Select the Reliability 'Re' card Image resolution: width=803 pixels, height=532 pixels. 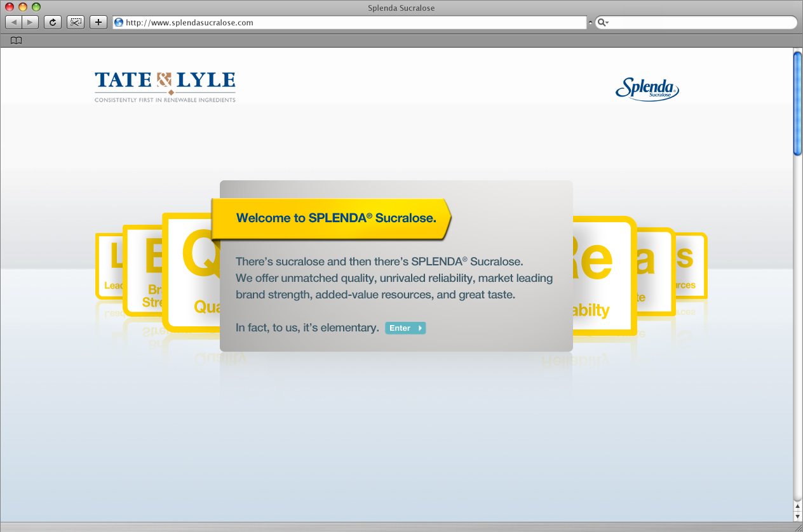pos(605,276)
